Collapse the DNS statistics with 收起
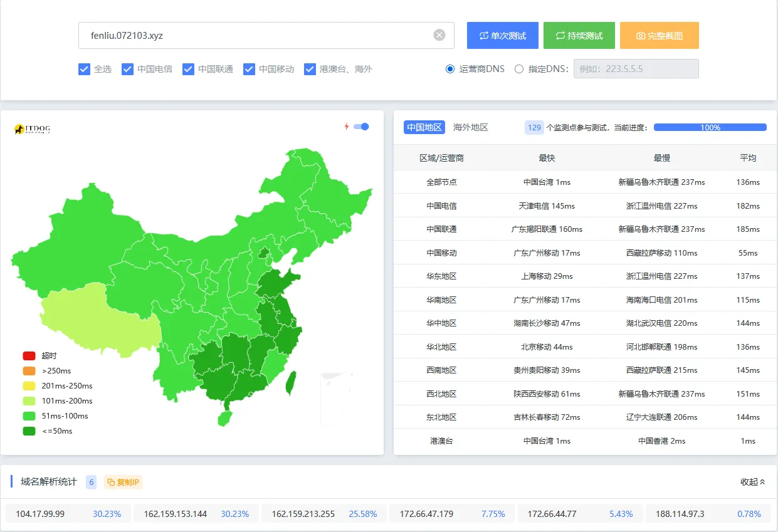 752,482
